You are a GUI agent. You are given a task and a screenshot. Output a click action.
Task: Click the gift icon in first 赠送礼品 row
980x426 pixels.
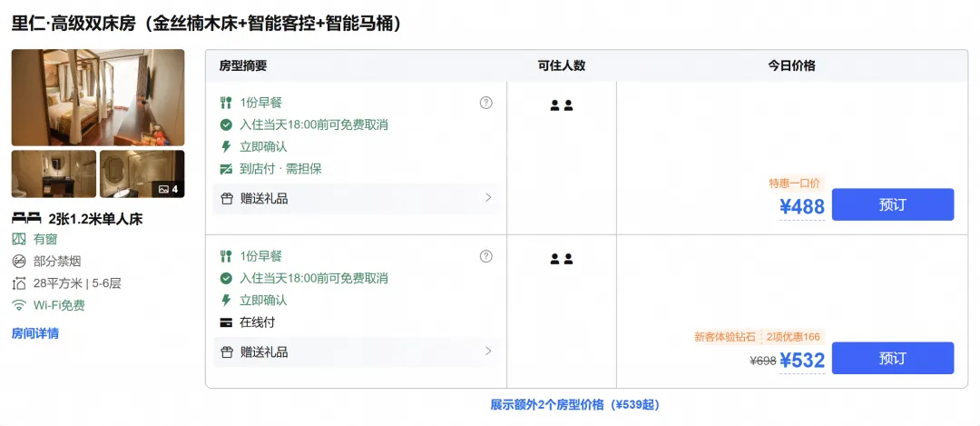coord(227,198)
